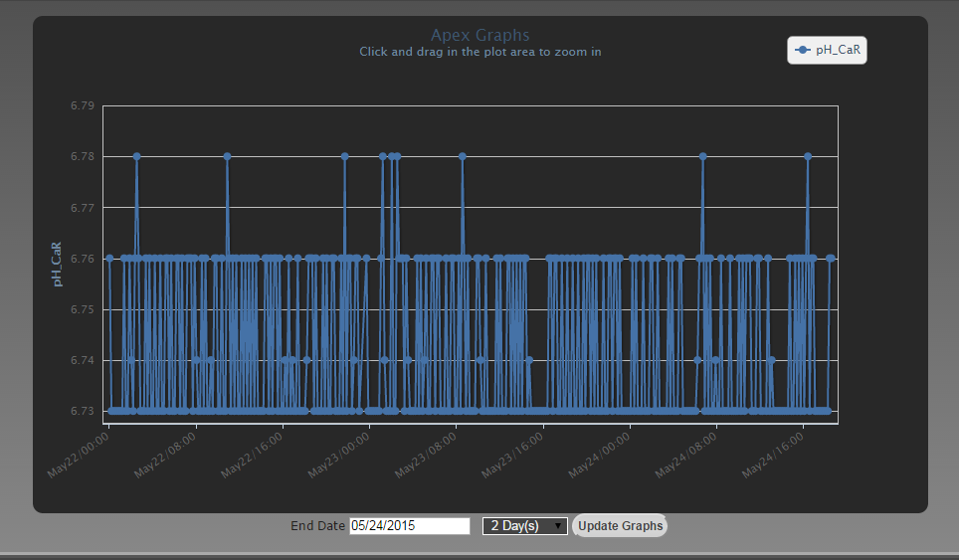Click the 6.78 peak point near May23/08:00

[x=463, y=156]
